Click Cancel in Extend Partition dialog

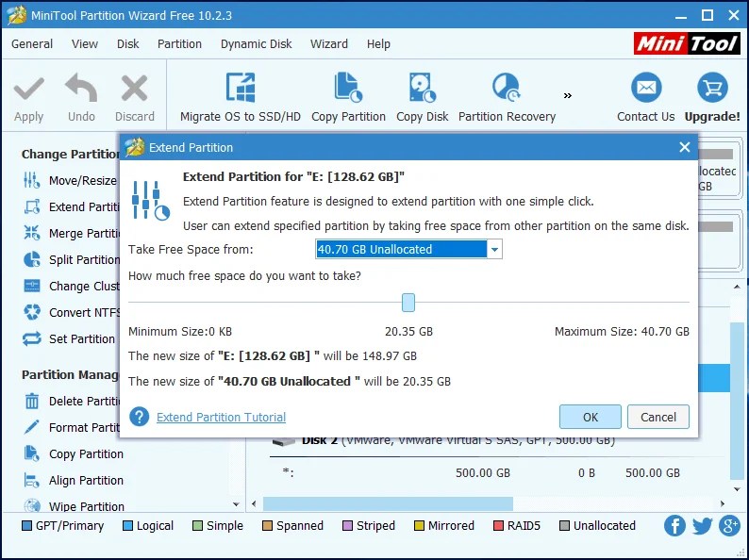tap(658, 417)
